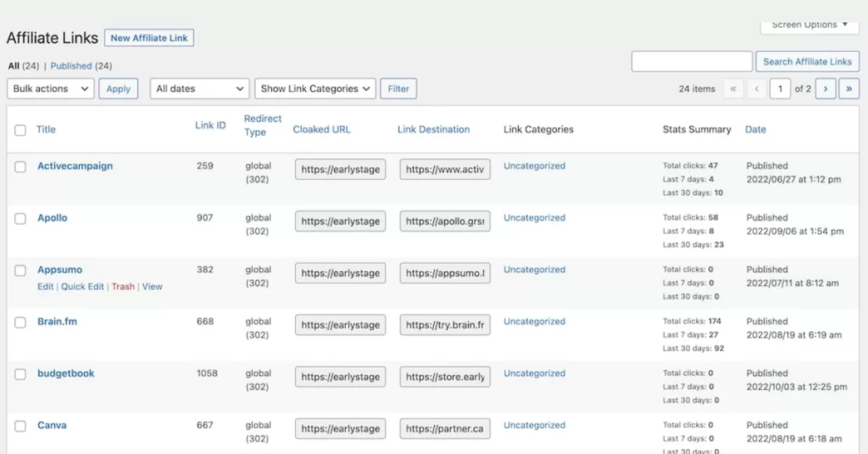Click Edit under Appsumo
This screenshot has width=868, height=454.
pyautogui.click(x=46, y=286)
